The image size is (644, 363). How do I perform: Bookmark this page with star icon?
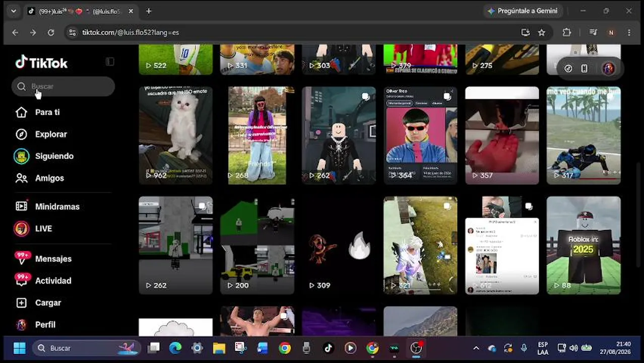tap(542, 32)
